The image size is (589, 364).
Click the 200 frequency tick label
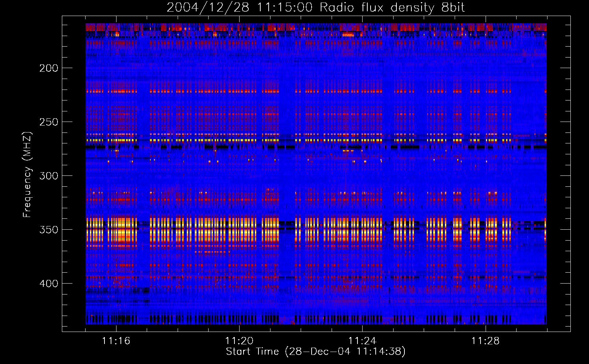49,68
